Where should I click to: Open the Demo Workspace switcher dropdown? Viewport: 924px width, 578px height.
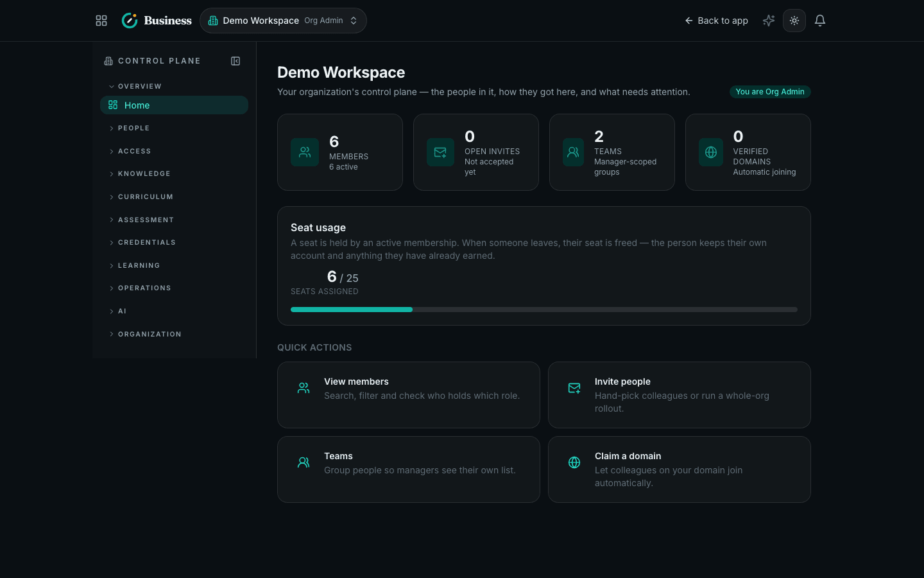pyautogui.click(x=283, y=21)
